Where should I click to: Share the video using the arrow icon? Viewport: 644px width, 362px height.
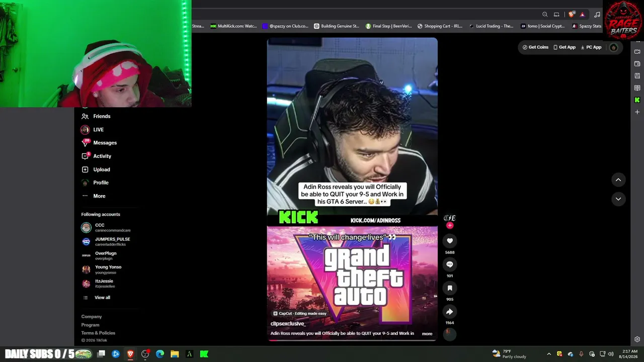(x=450, y=312)
